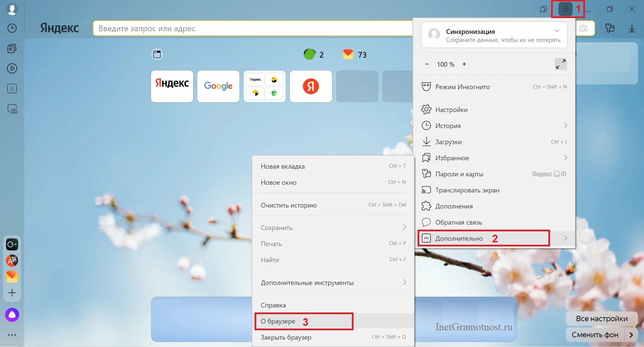Open Дополнения menu item
Screen dimensions: 644x347
click(494, 206)
